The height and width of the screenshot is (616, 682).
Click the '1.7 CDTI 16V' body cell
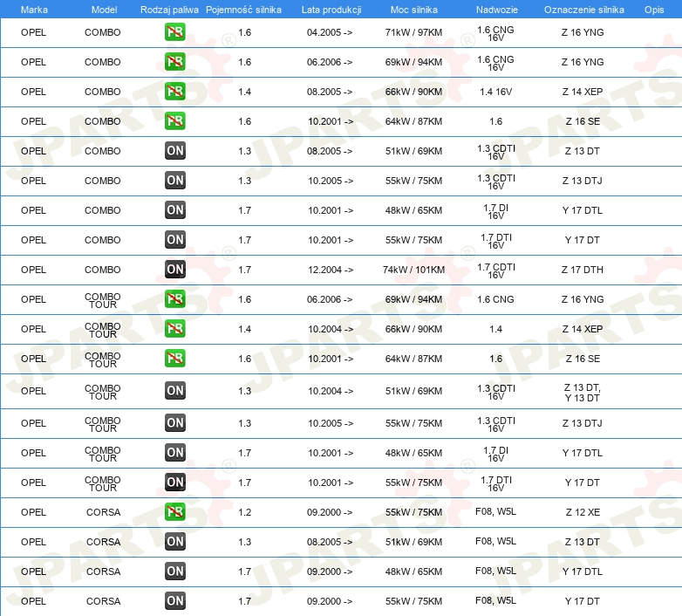tap(496, 270)
